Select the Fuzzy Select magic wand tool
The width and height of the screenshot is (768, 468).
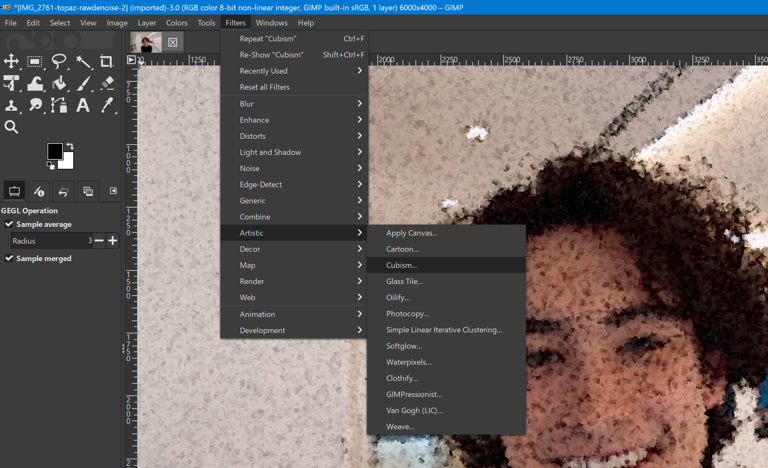[83, 61]
